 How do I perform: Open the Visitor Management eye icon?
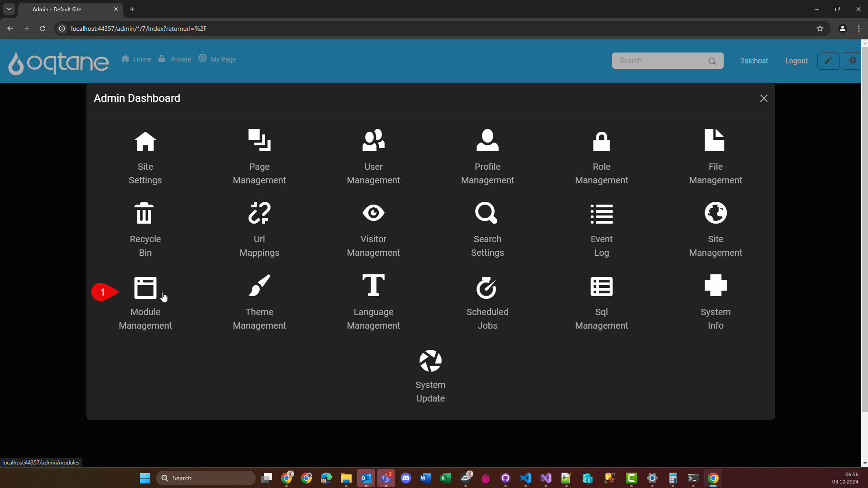coord(373,213)
